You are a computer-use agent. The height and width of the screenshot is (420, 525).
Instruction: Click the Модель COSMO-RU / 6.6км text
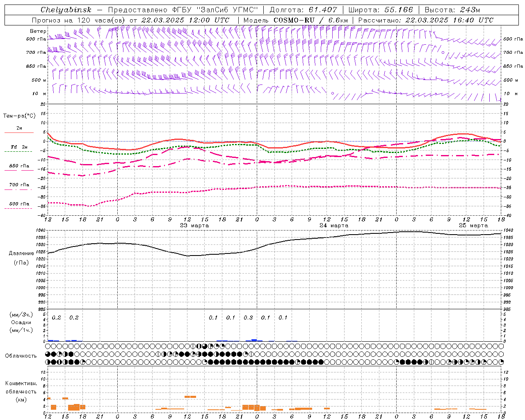tap(296, 20)
